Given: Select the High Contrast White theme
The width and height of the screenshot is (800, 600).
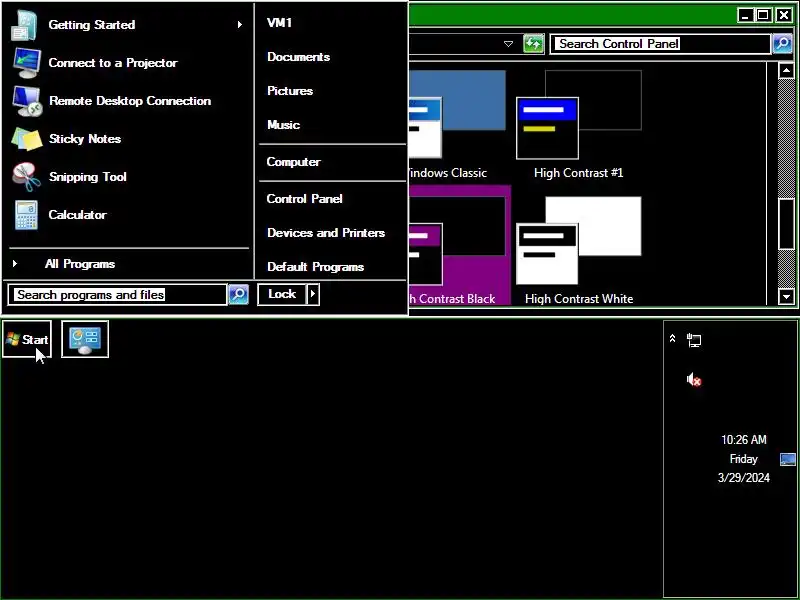Looking at the screenshot, I should click(x=579, y=251).
